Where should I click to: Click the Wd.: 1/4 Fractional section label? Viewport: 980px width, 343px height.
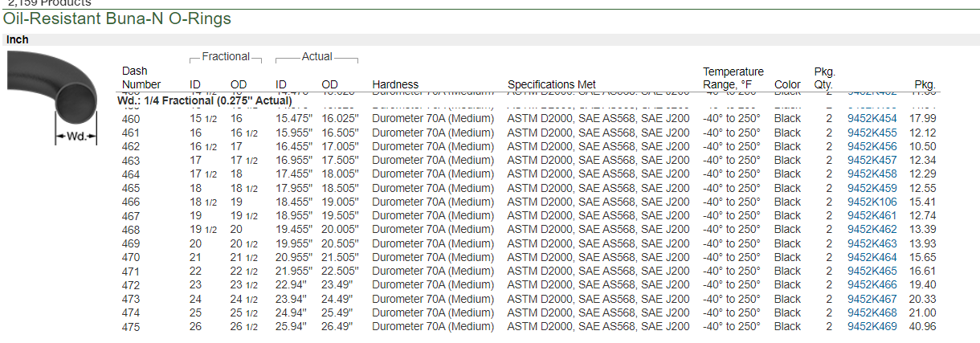[x=205, y=101]
